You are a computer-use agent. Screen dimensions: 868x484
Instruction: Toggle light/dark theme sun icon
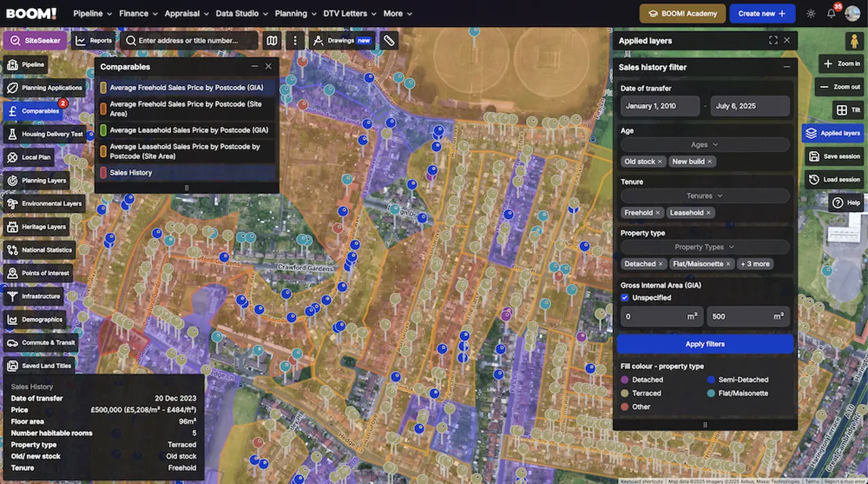(811, 14)
